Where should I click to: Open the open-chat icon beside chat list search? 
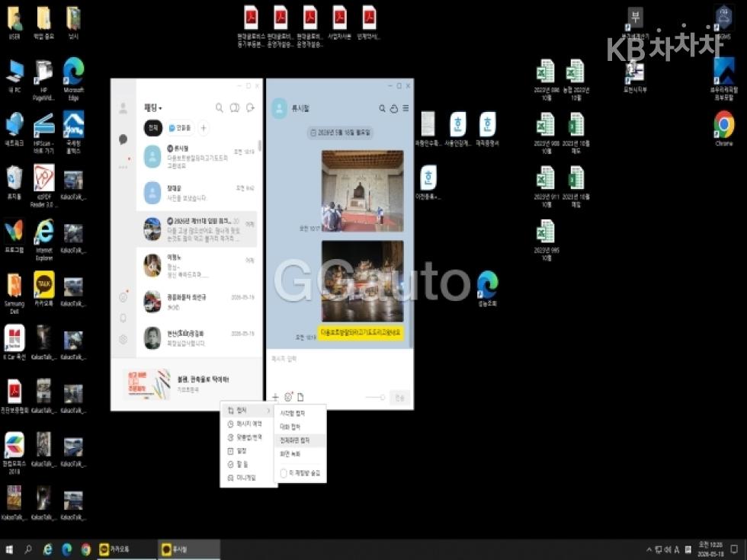[x=235, y=108]
